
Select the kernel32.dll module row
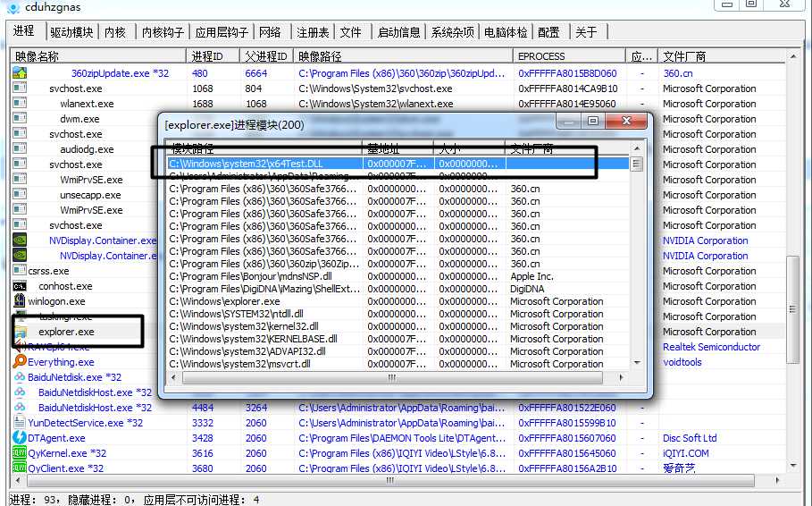pos(398,326)
